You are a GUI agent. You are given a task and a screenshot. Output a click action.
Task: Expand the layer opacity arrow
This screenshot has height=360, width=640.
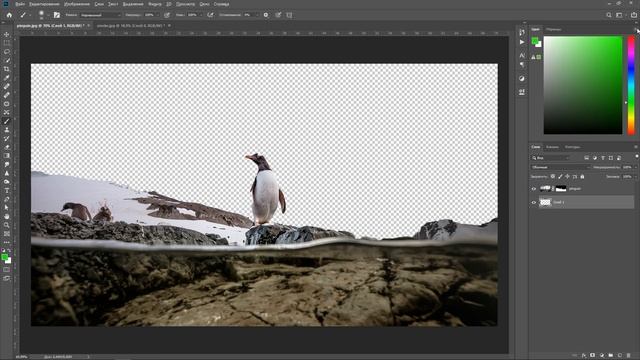pos(635,167)
